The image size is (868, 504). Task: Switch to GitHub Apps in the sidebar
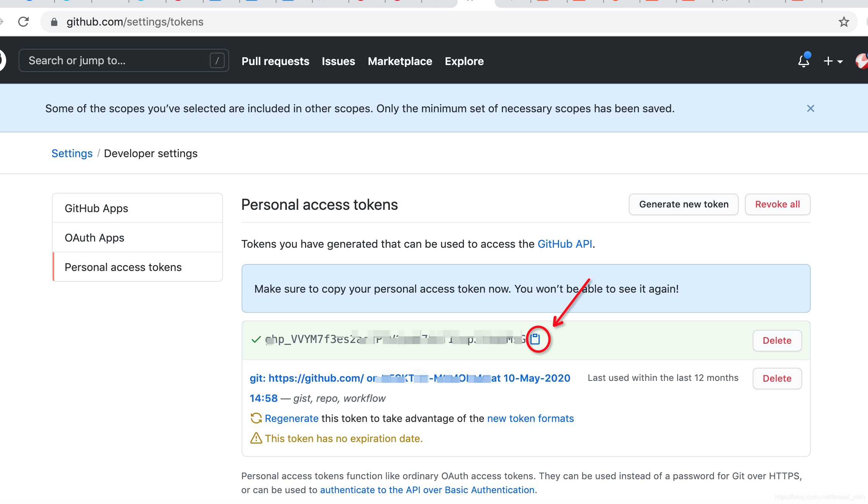96,208
